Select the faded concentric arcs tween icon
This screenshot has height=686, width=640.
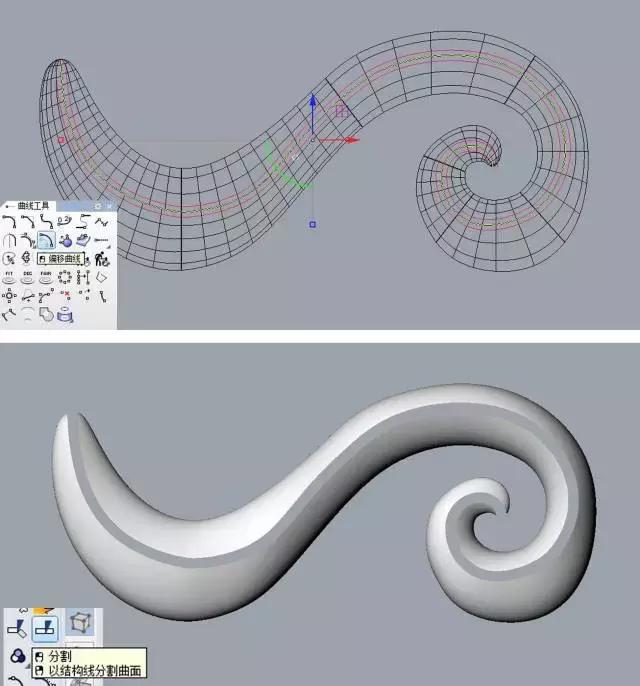click(x=28, y=314)
